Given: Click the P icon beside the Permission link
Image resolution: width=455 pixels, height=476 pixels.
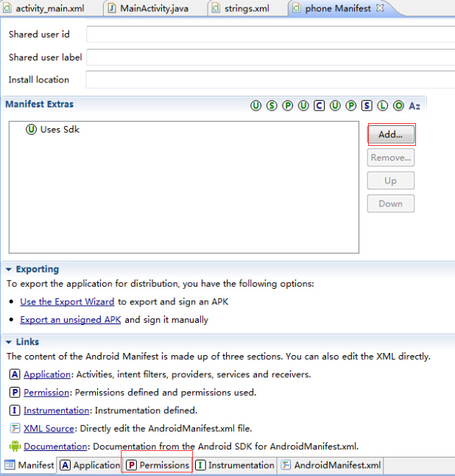Looking at the screenshot, I should pyautogui.click(x=15, y=392).
